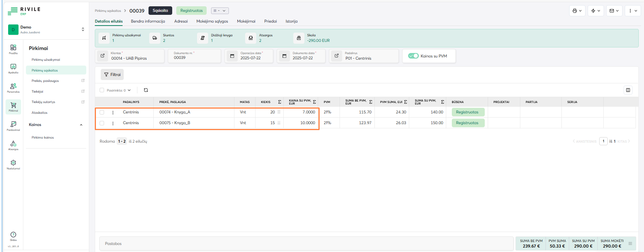Open the email envelope dropdown
Viewport: 644px width, 252px height.
coord(614,11)
